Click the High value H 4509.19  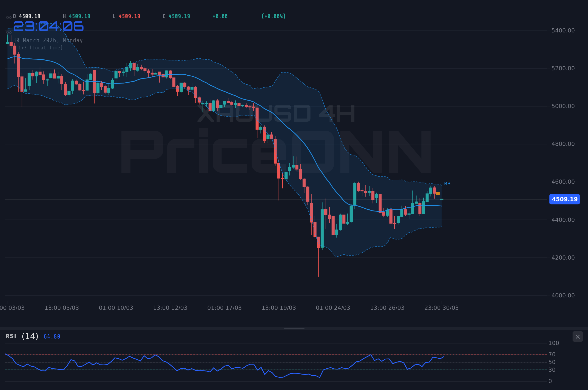(x=77, y=16)
